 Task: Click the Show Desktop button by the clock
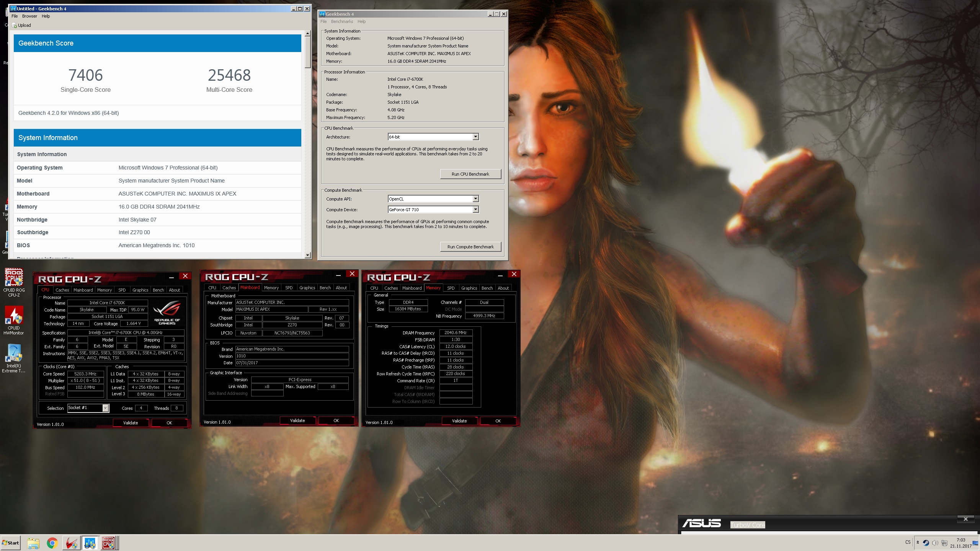976,543
